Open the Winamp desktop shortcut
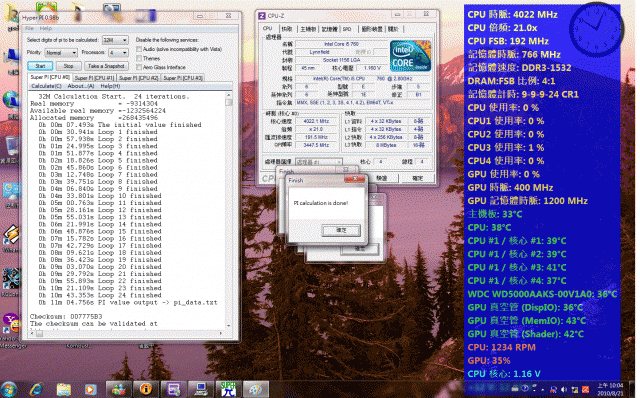The width and height of the screenshot is (640, 398). 11,238
